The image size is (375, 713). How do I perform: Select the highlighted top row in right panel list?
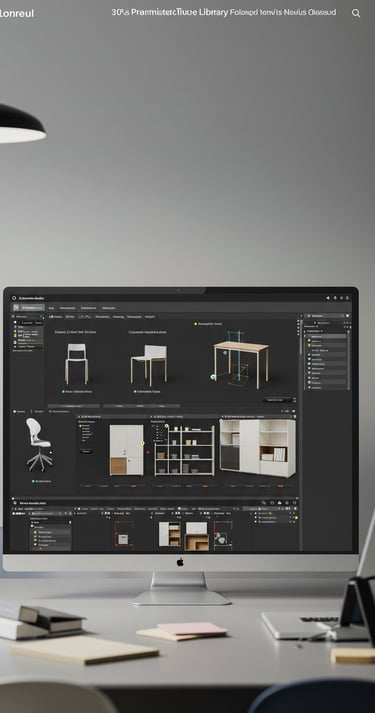tap(326, 336)
